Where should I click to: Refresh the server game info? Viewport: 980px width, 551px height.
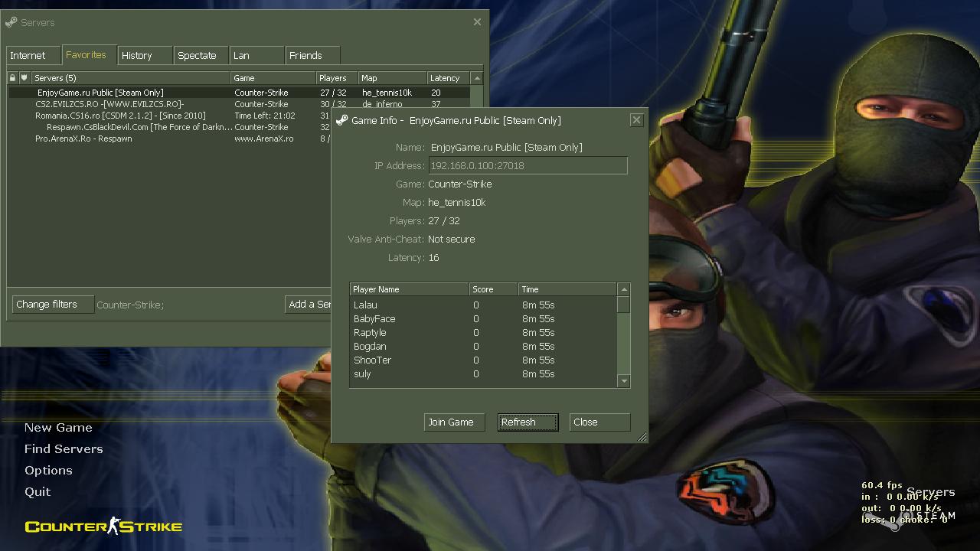[528, 422]
